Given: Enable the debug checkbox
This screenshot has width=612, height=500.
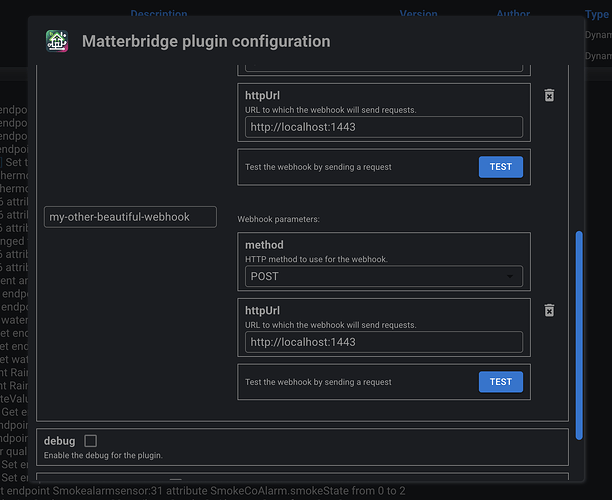Looking at the screenshot, I should [x=91, y=440].
